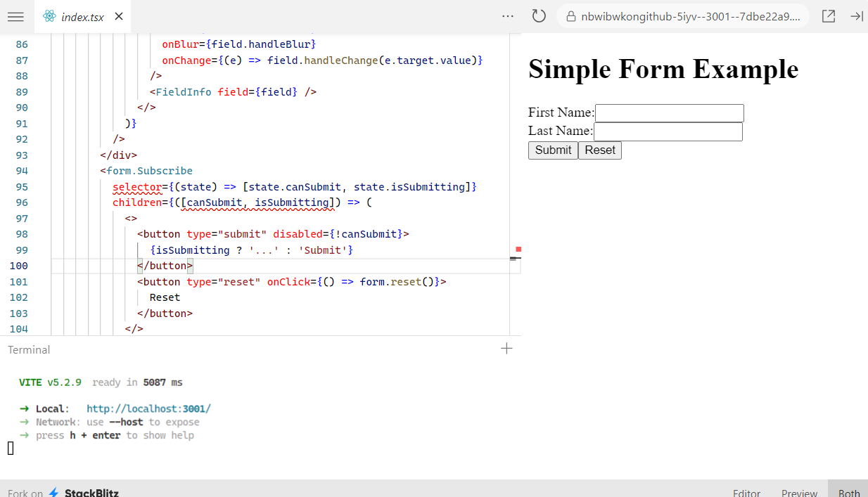Open the three-dot more actions menu

pyautogui.click(x=508, y=16)
